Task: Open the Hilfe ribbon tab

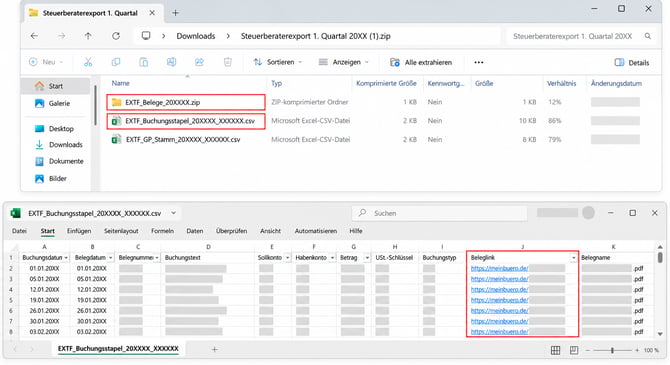Action: click(356, 231)
